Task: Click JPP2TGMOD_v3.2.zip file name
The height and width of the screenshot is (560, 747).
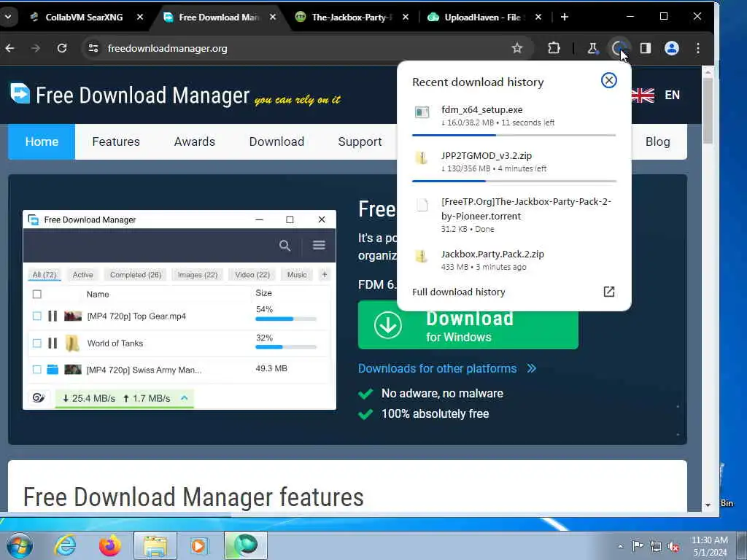Action: 487,156
